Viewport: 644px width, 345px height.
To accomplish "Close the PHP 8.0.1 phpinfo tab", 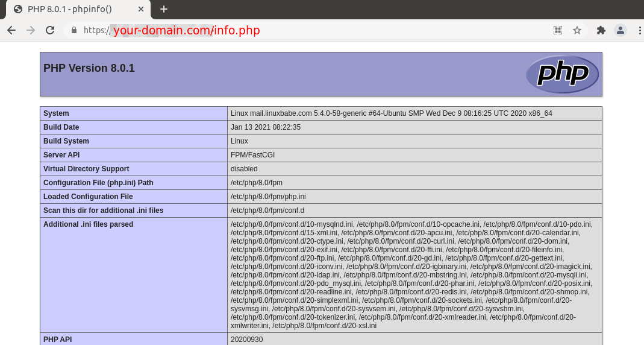I will tap(142, 9).
